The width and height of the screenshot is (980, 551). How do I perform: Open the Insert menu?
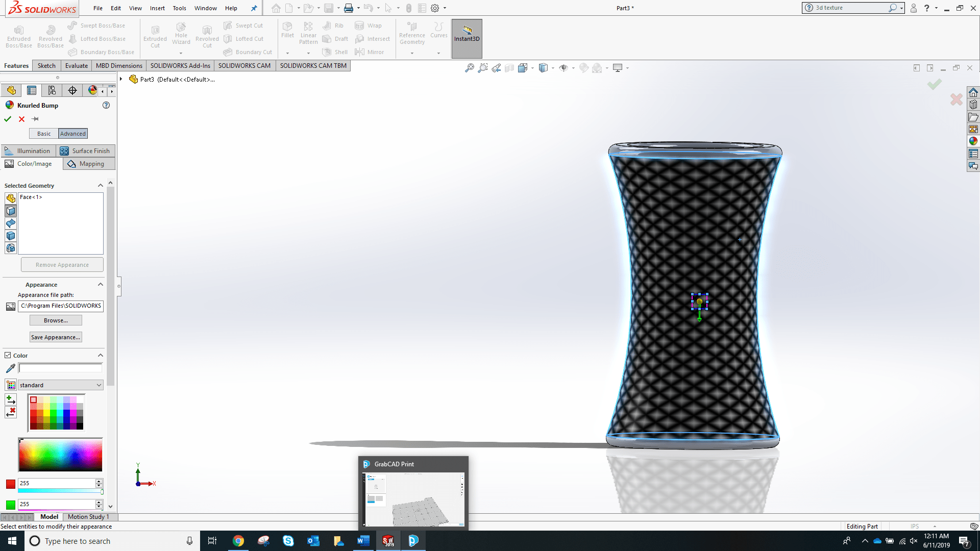pos(157,8)
